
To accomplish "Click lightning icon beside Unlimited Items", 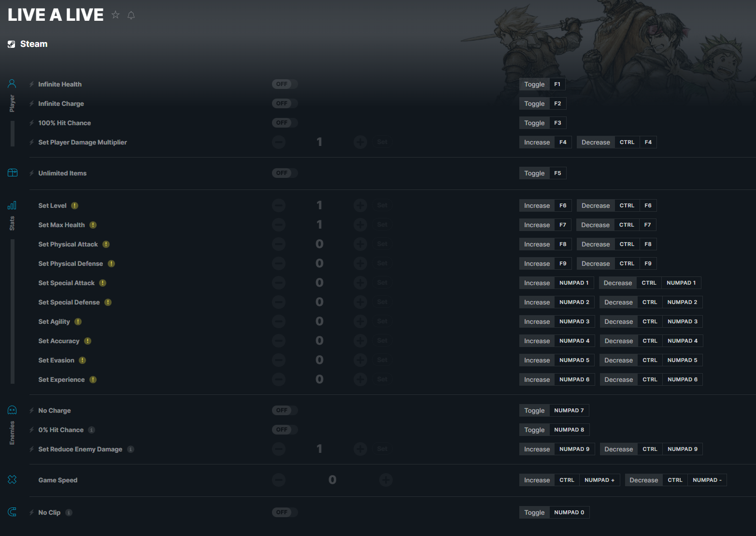I will click(32, 173).
